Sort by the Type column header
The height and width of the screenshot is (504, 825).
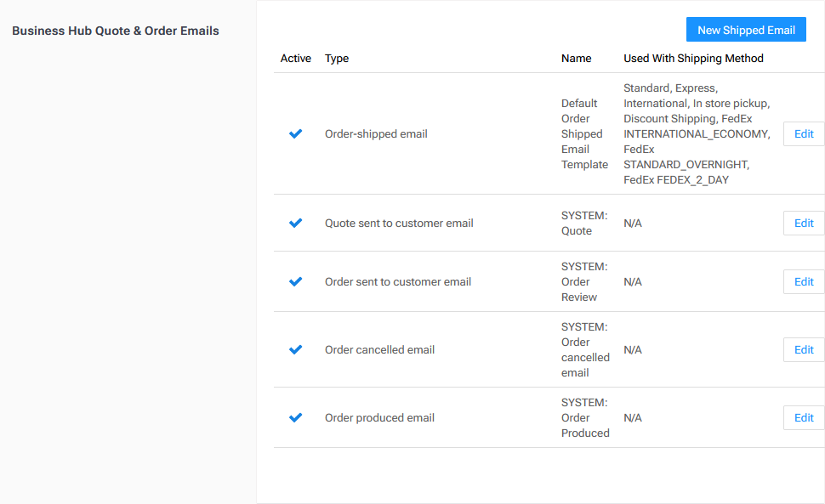click(x=337, y=58)
